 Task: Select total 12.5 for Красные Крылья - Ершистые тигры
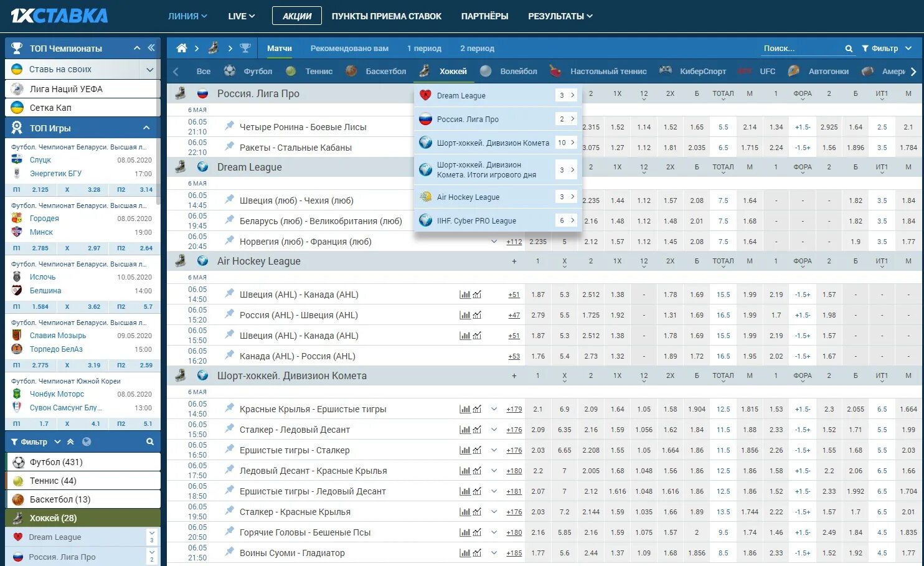point(723,409)
